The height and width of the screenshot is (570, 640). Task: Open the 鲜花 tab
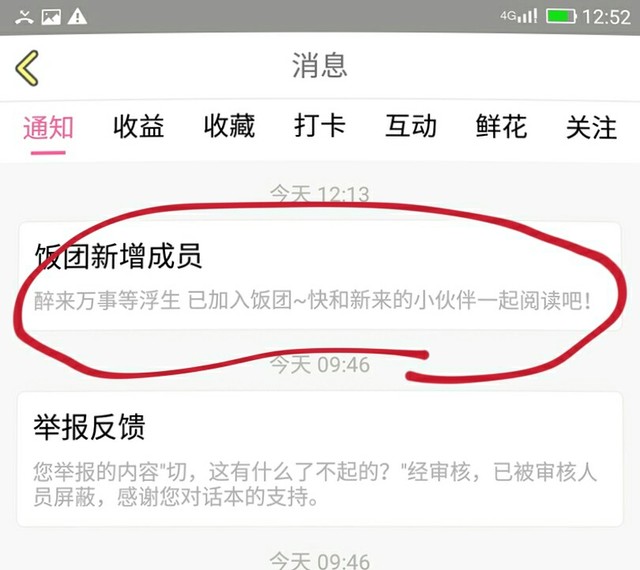(501, 127)
